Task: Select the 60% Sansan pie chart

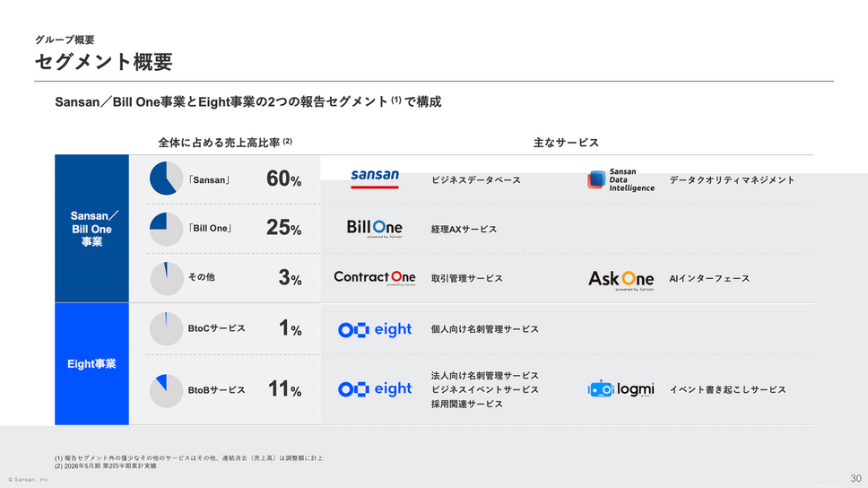Action: (166, 179)
